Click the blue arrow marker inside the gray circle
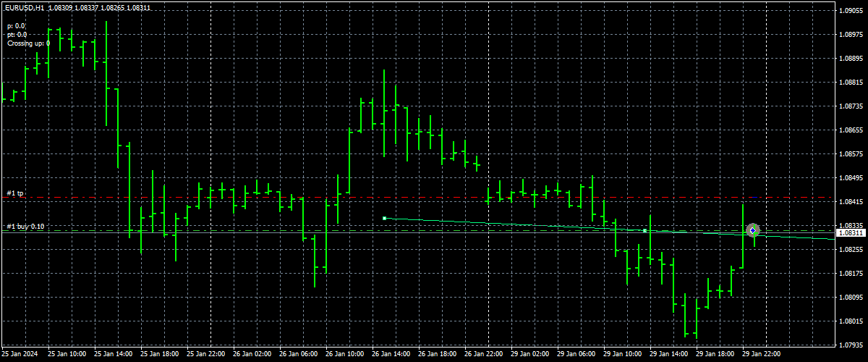The width and height of the screenshot is (868, 362). pos(753,230)
